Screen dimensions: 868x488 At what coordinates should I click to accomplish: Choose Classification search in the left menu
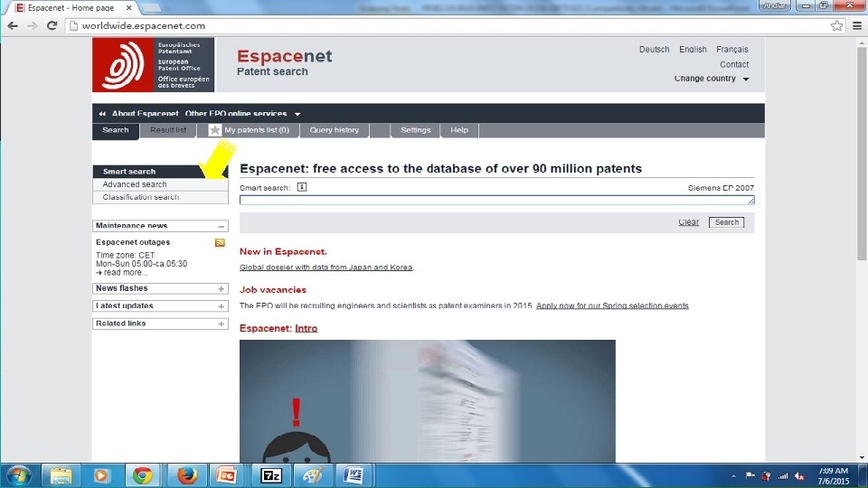click(160, 197)
